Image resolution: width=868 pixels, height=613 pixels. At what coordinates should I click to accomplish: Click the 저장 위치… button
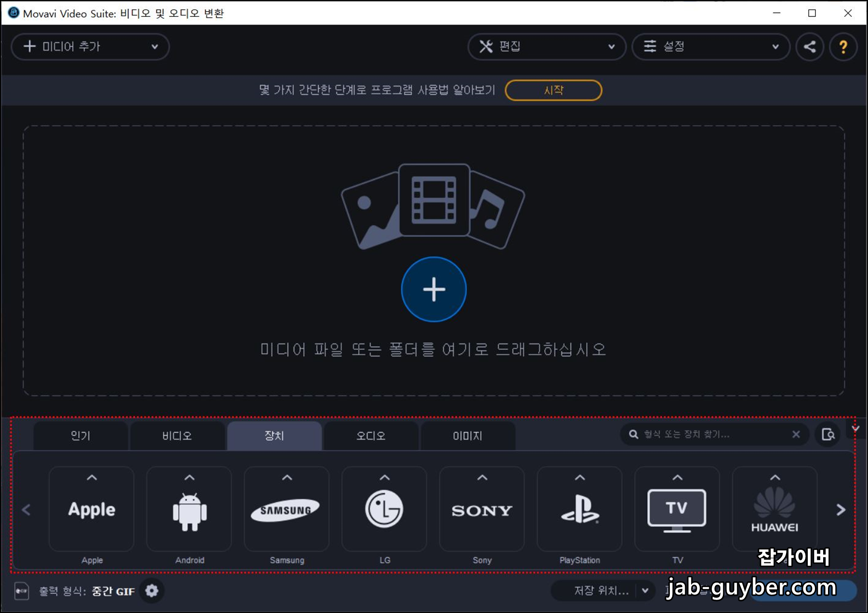601,591
